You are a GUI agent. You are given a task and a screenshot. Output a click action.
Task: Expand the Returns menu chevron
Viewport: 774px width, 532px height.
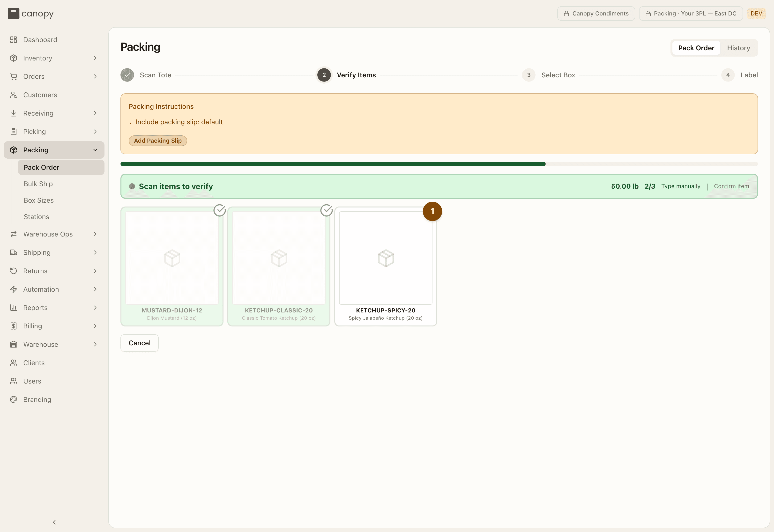(x=95, y=271)
